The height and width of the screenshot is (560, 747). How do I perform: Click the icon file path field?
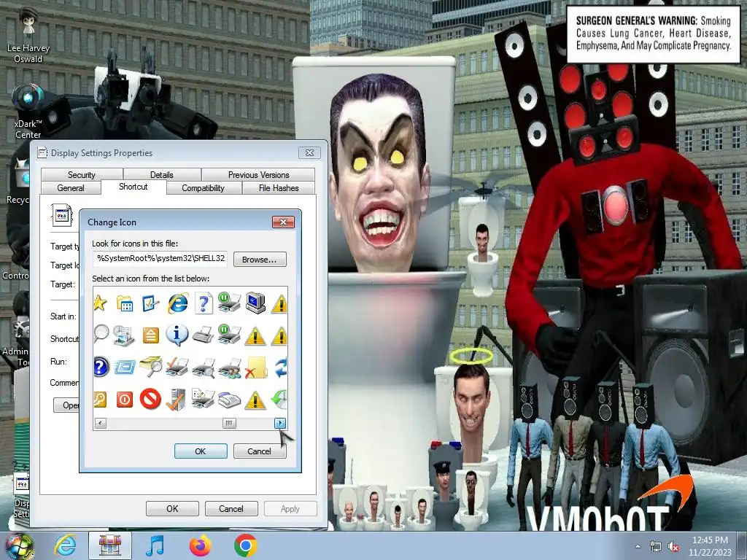pos(160,259)
